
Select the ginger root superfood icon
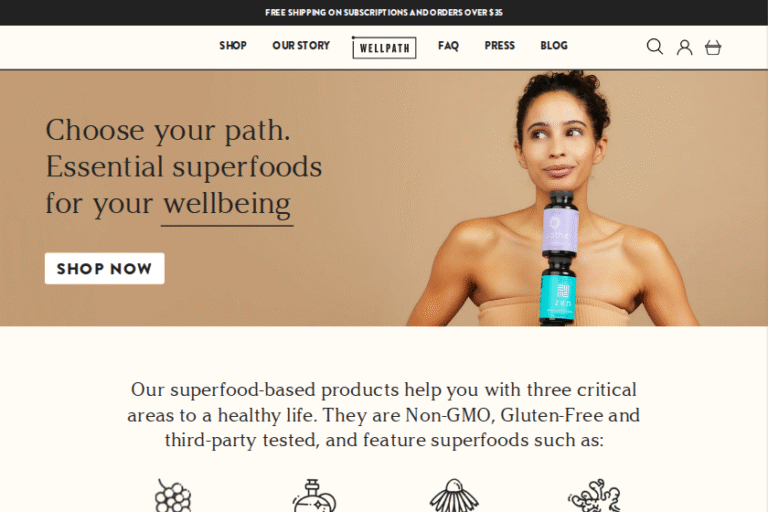coord(594,495)
